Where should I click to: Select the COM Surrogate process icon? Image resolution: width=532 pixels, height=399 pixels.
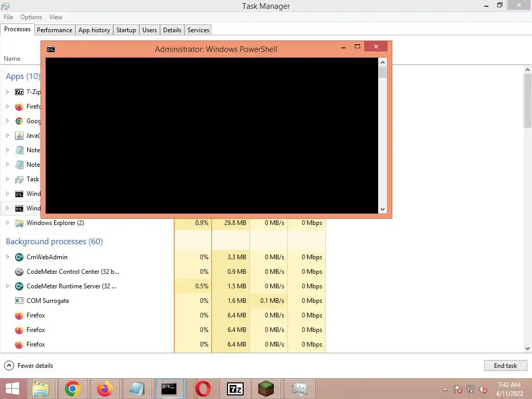click(x=19, y=301)
